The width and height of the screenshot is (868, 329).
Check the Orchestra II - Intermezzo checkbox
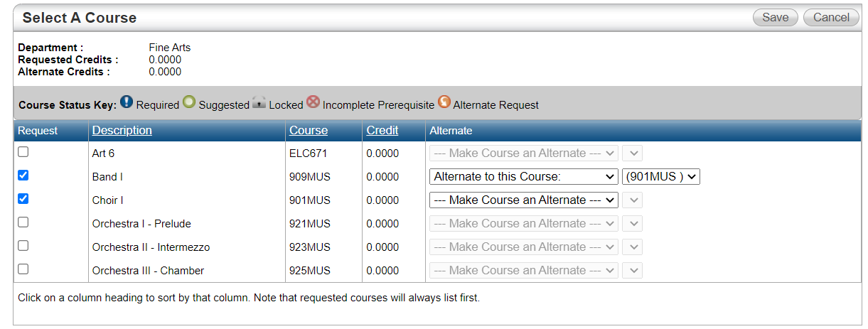tap(23, 246)
